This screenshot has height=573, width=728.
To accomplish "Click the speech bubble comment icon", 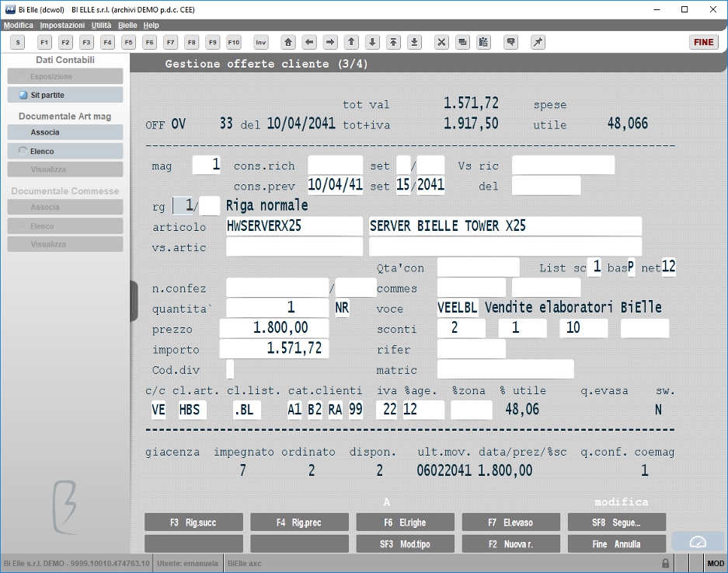I will coord(510,42).
